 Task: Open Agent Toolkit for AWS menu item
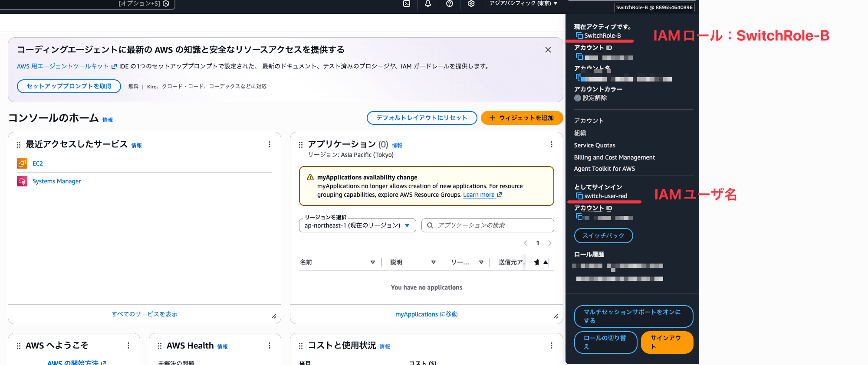[605, 169]
